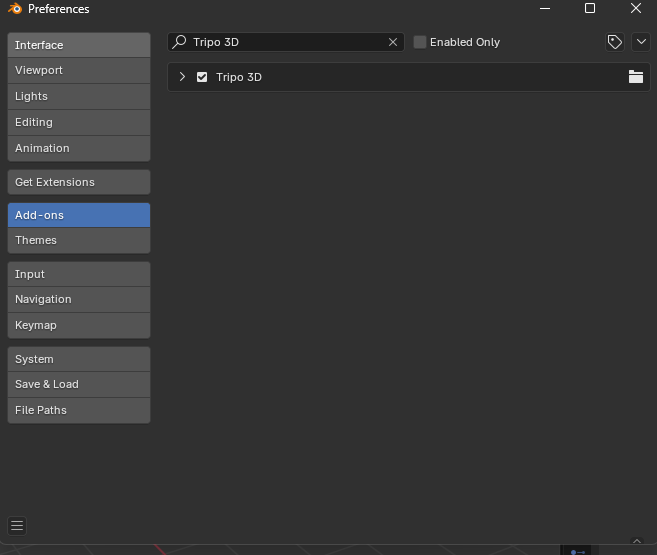Select the Add-ons tab

click(x=79, y=215)
